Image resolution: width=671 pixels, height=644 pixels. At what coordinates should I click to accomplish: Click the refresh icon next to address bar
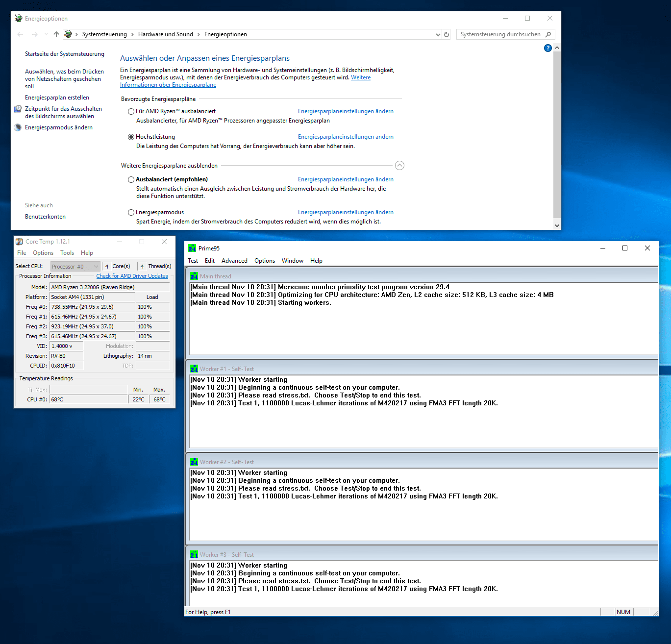click(447, 34)
